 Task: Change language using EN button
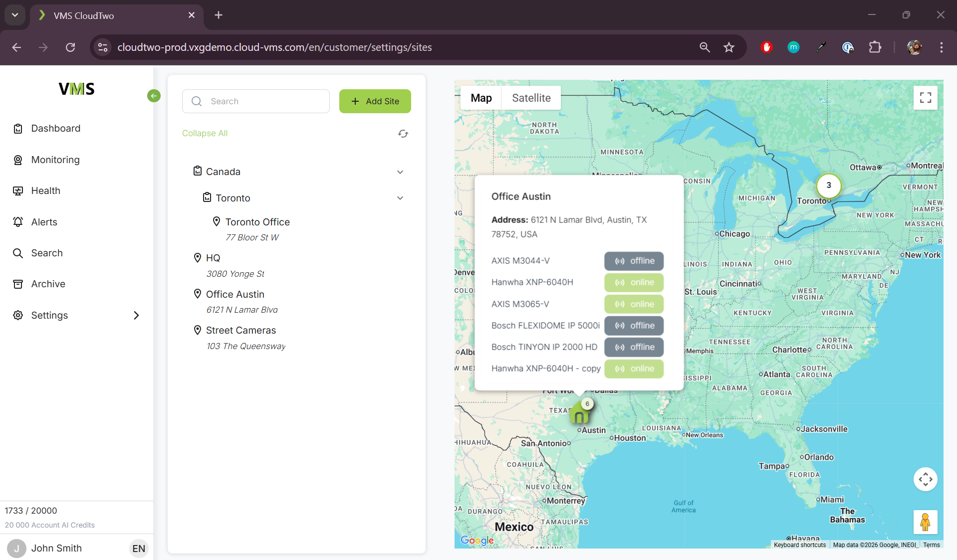[138, 549]
